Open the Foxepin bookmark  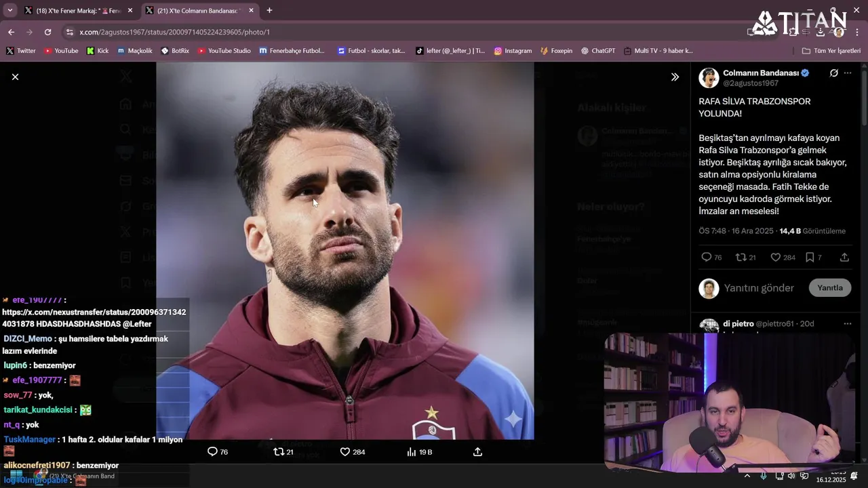point(556,51)
